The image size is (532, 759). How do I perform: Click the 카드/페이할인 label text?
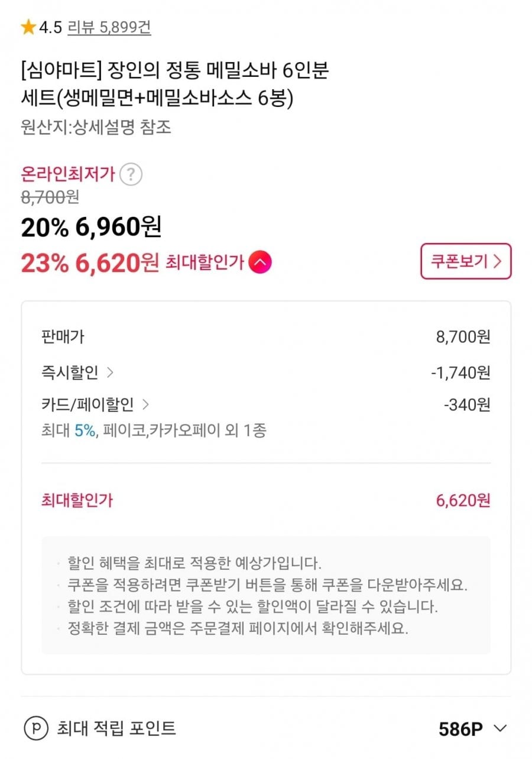[x=87, y=405]
